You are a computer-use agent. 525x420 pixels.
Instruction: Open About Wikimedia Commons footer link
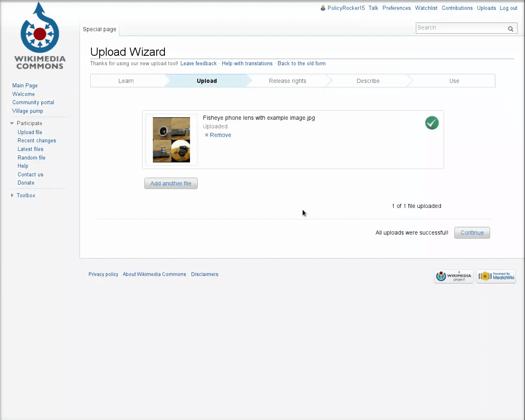click(x=154, y=274)
